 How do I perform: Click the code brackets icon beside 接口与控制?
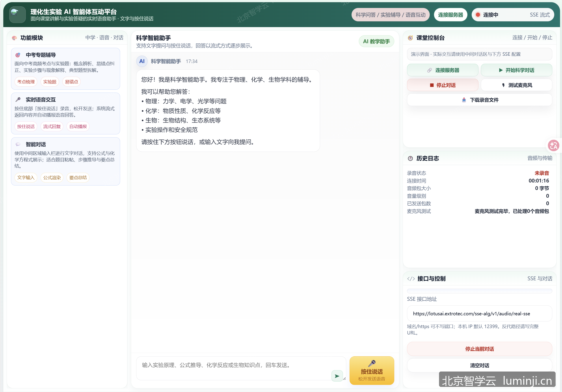point(411,279)
